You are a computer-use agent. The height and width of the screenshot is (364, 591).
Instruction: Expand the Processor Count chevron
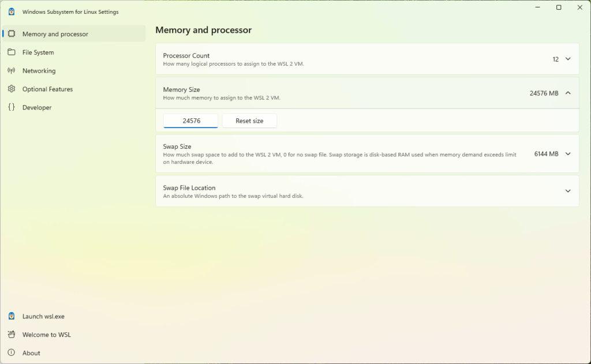coord(568,59)
